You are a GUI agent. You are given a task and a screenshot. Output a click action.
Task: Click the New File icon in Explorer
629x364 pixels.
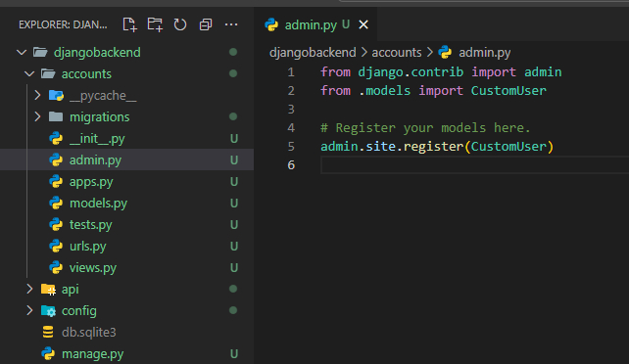click(x=129, y=24)
